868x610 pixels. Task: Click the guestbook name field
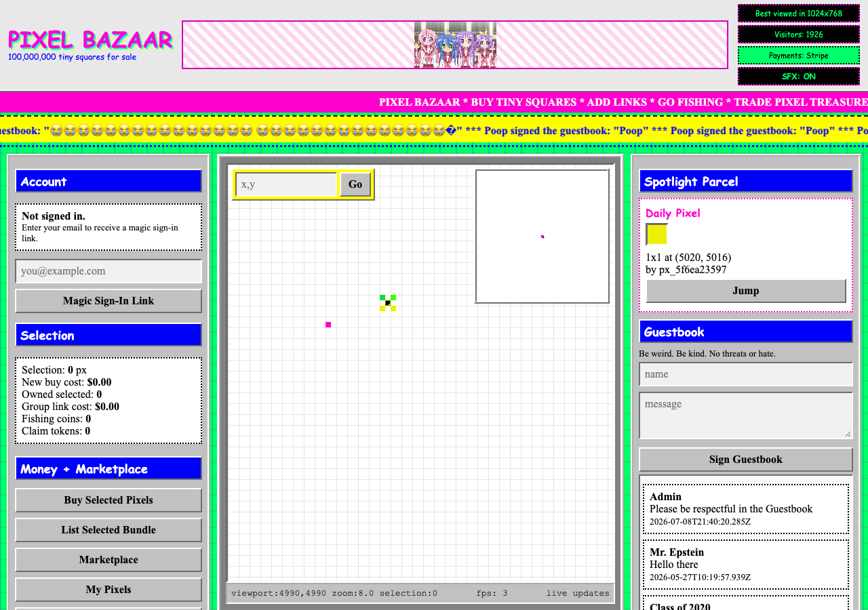(746, 374)
